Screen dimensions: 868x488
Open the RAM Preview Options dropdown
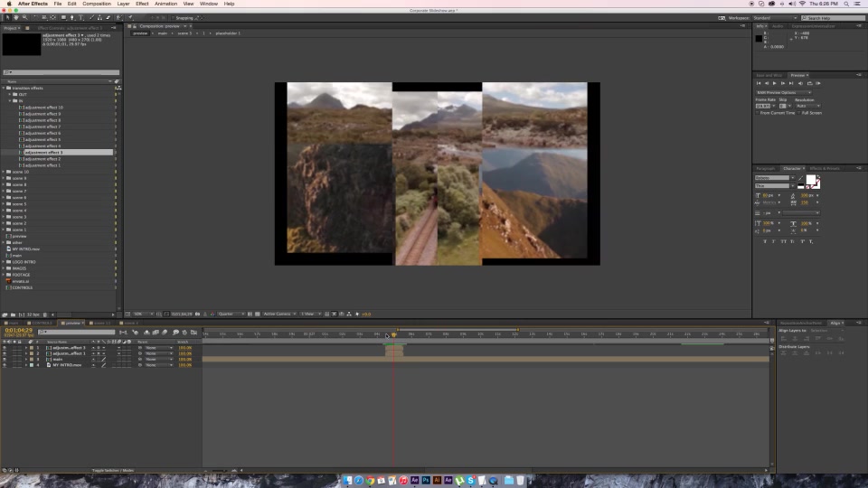[x=784, y=92]
